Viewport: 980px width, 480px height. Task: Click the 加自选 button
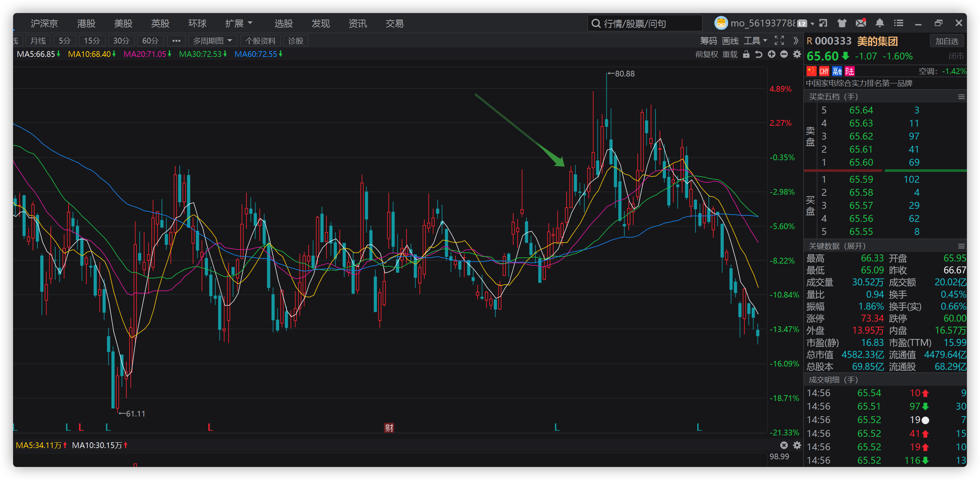[947, 41]
